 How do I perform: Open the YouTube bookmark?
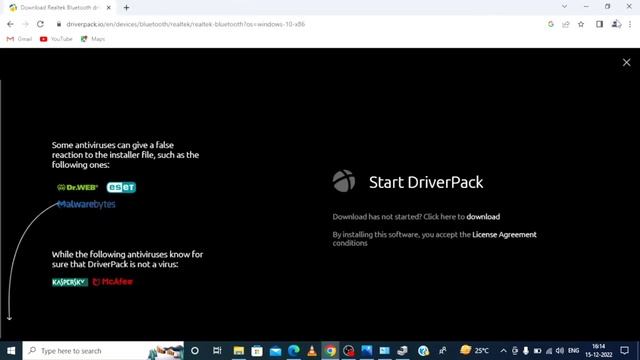click(x=56, y=39)
